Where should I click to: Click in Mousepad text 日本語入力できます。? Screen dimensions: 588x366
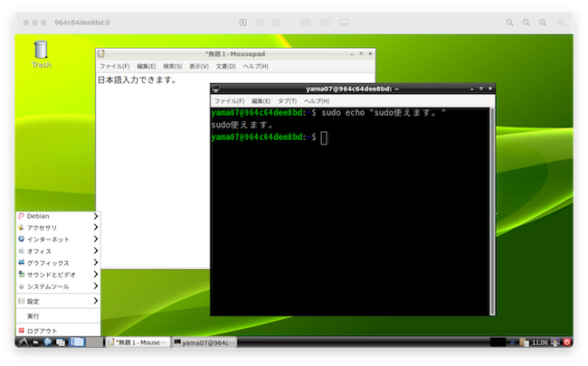(x=138, y=80)
